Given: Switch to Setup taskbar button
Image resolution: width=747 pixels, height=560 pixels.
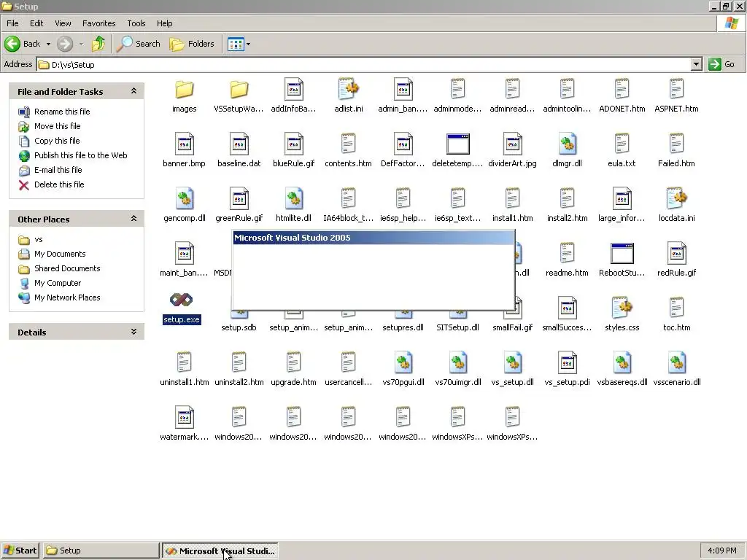Looking at the screenshot, I should tap(101, 551).
